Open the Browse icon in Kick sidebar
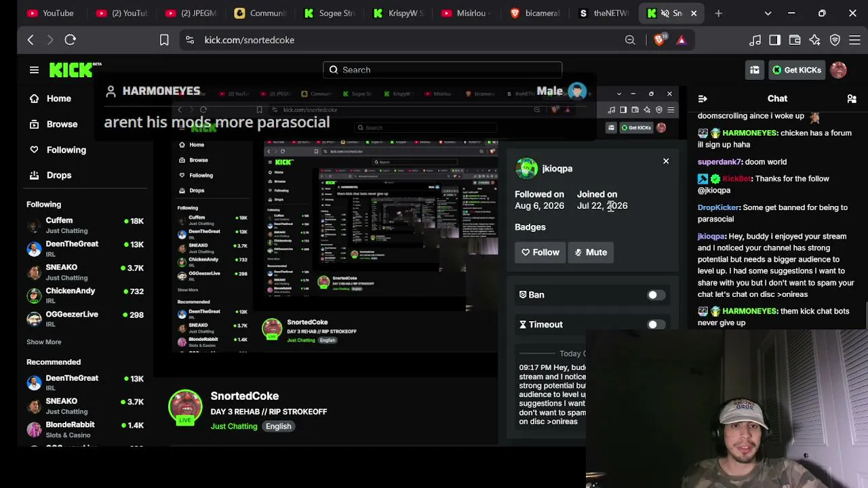 click(x=34, y=124)
